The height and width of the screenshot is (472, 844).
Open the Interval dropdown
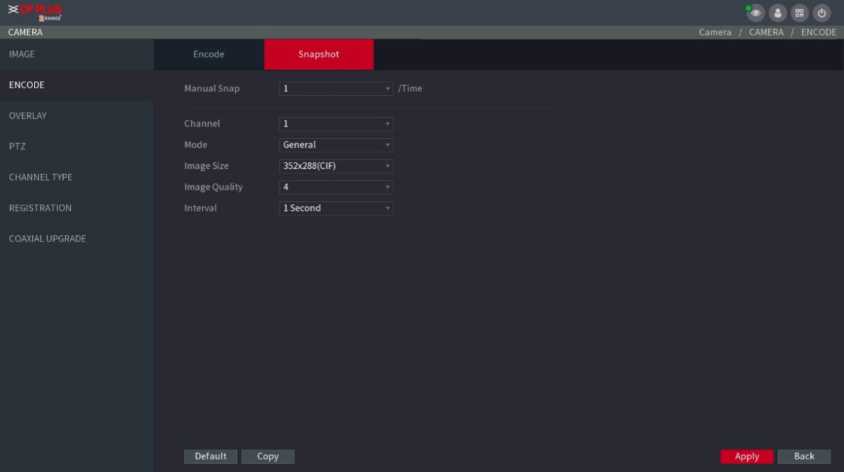pyautogui.click(x=336, y=208)
